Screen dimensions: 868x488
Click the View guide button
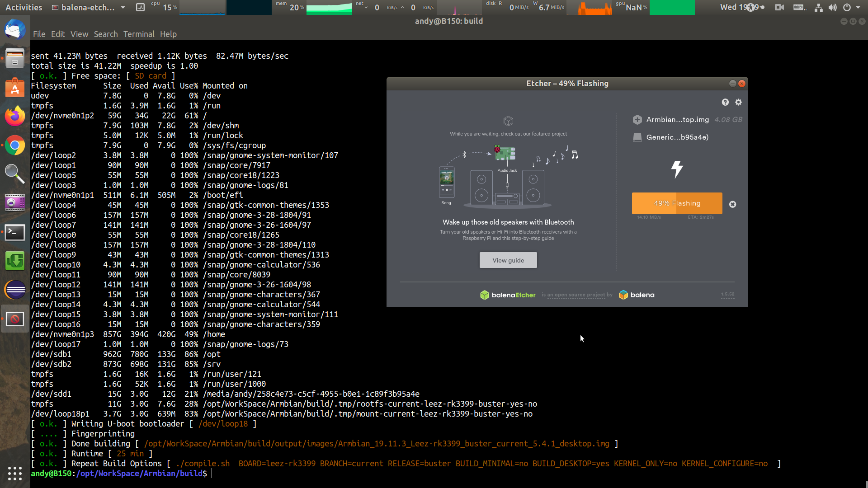[508, 260]
